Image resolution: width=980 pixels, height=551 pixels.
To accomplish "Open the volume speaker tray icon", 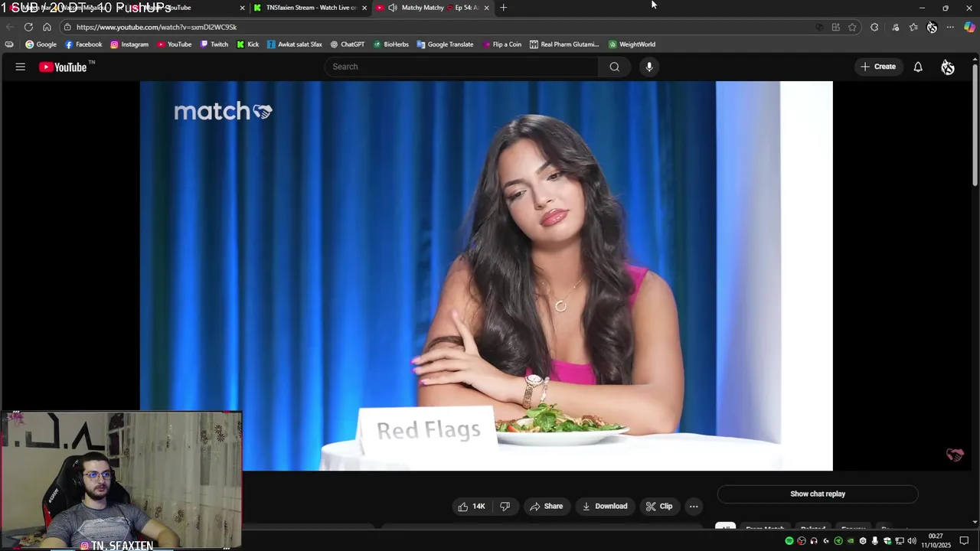I will pos(912,541).
